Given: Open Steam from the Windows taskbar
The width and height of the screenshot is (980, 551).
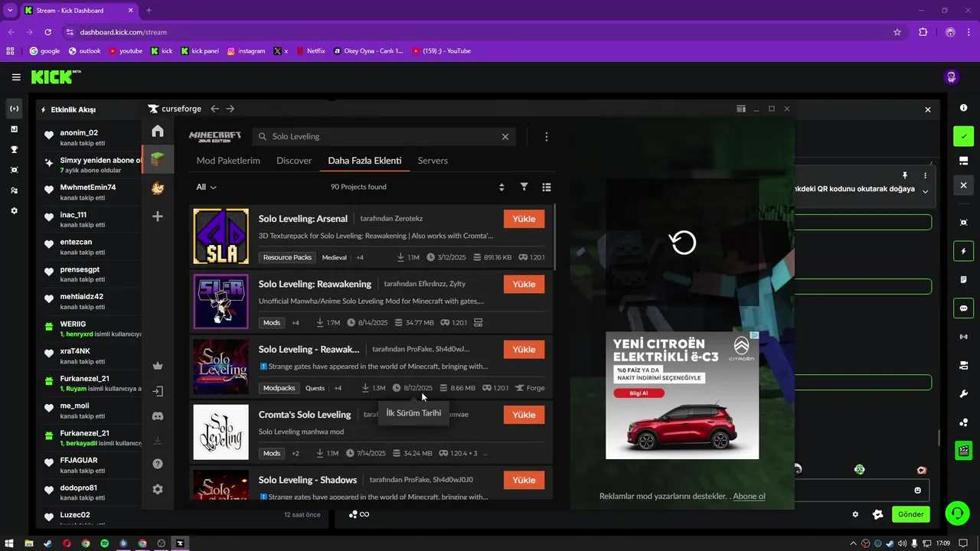Looking at the screenshot, I should click(x=47, y=543).
